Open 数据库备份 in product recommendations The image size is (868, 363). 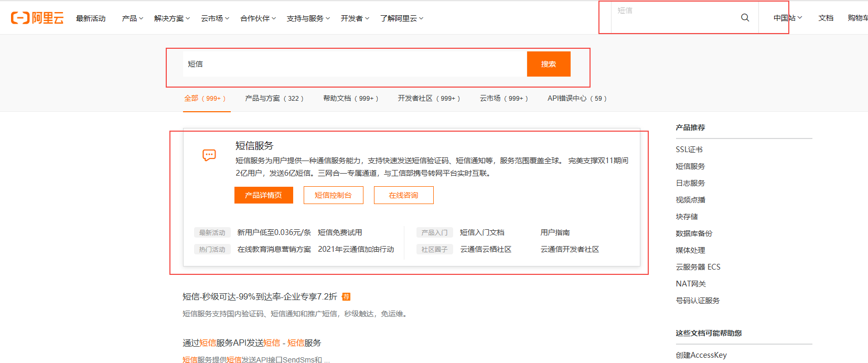[694, 233]
